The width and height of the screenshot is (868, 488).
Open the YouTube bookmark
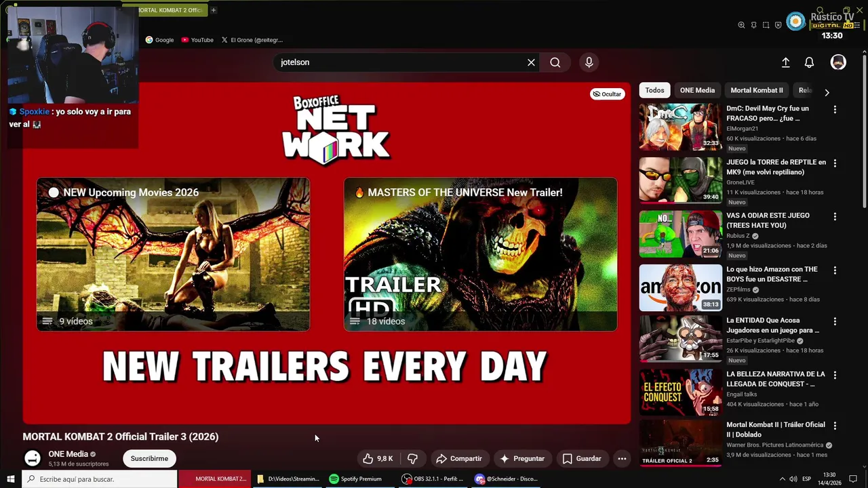pyautogui.click(x=197, y=40)
